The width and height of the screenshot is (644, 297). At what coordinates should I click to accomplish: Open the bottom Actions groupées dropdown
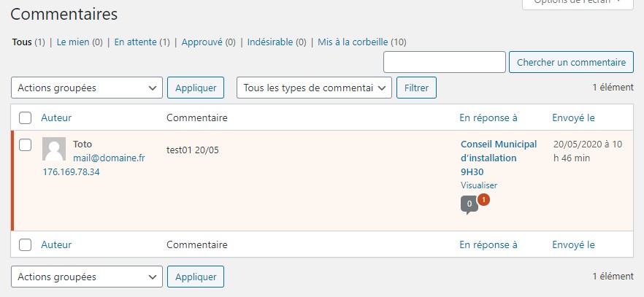(87, 277)
